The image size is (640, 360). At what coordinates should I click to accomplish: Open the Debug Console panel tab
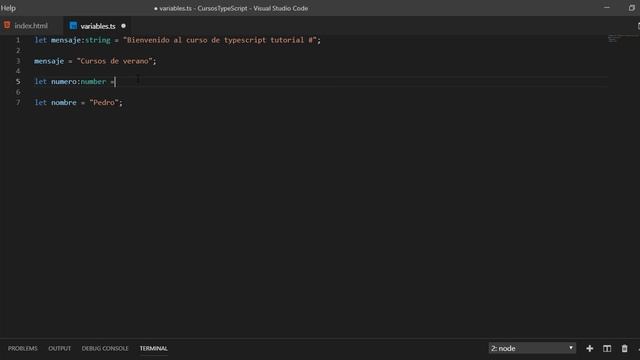(x=105, y=348)
